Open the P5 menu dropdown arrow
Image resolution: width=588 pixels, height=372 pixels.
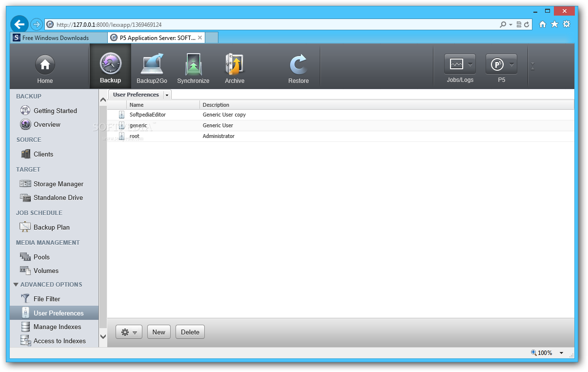tap(512, 64)
